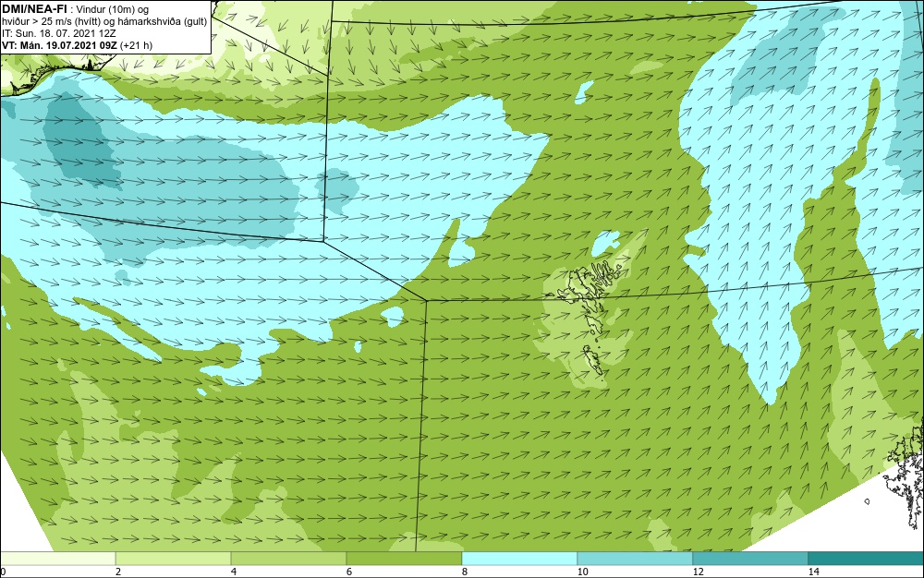The width and height of the screenshot is (924, 578).
Task: Click the 'IT: Sun. 18. 07. 2021 12Z' line
Action: click(x=59, y=33)
